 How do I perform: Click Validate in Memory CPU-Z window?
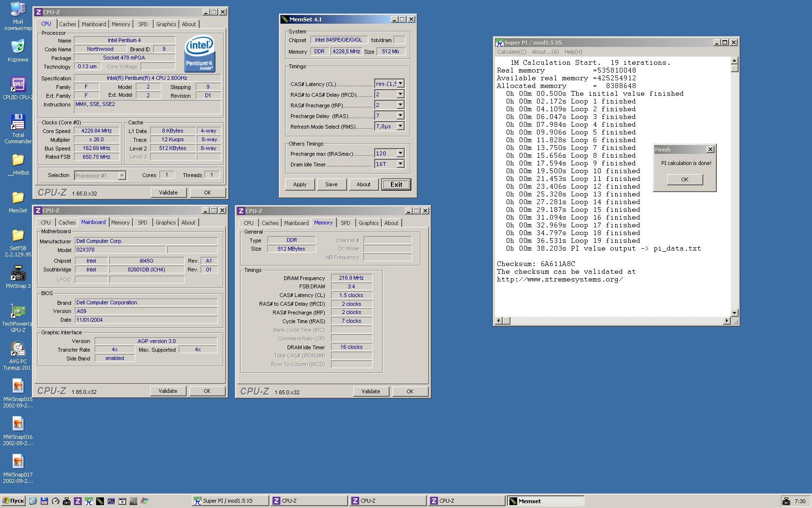click(x=371, y=391)
